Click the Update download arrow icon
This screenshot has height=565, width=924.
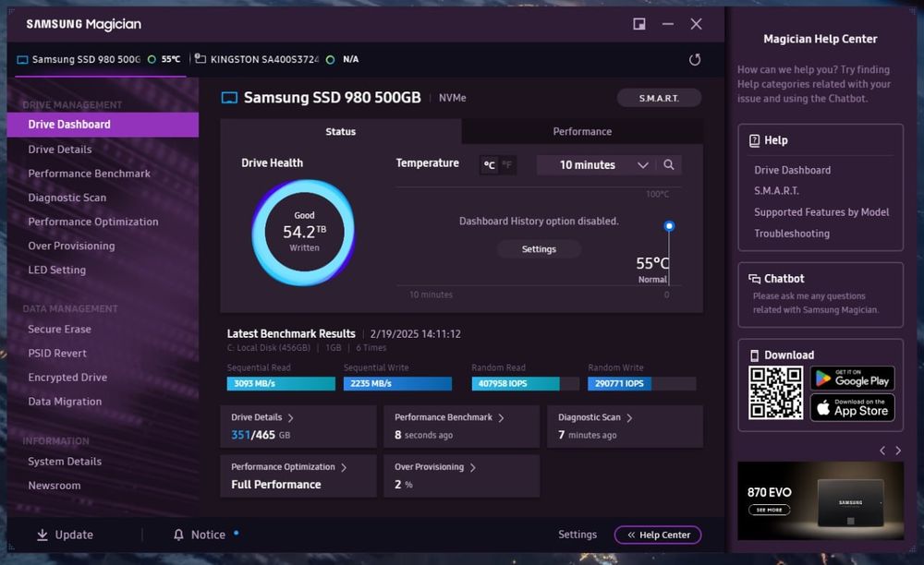tap(43, 535)
